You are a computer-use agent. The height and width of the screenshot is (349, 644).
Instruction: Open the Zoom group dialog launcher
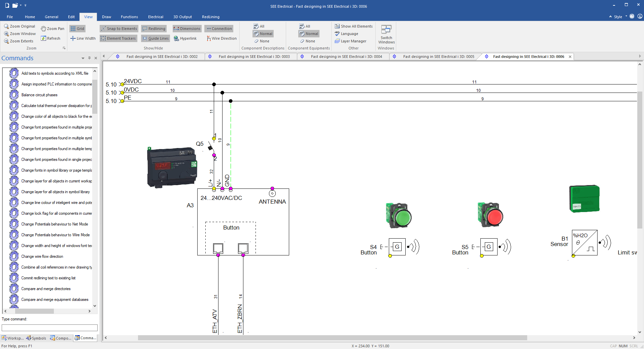(64, 48)
